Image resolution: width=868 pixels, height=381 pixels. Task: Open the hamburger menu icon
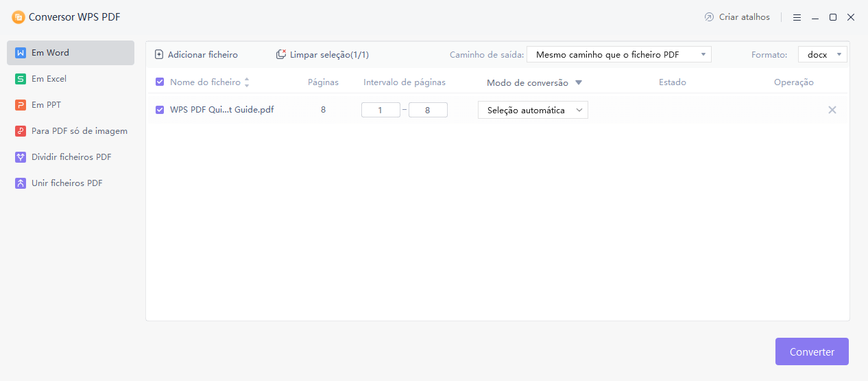pyautogui.click(x=797, y=17)
